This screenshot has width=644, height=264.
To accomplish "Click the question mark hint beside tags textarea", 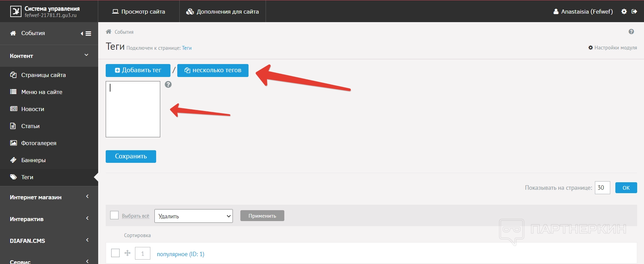I will click(x=168, y=84).
